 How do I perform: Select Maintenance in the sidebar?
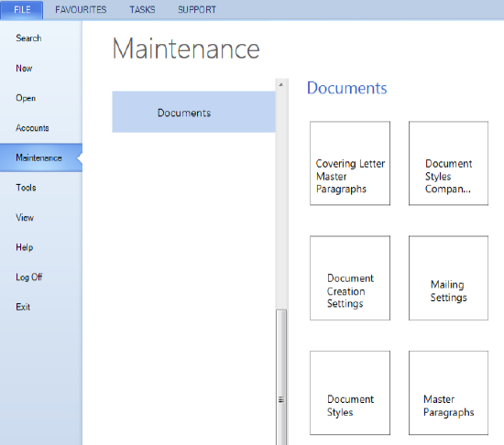click(41, 157)
